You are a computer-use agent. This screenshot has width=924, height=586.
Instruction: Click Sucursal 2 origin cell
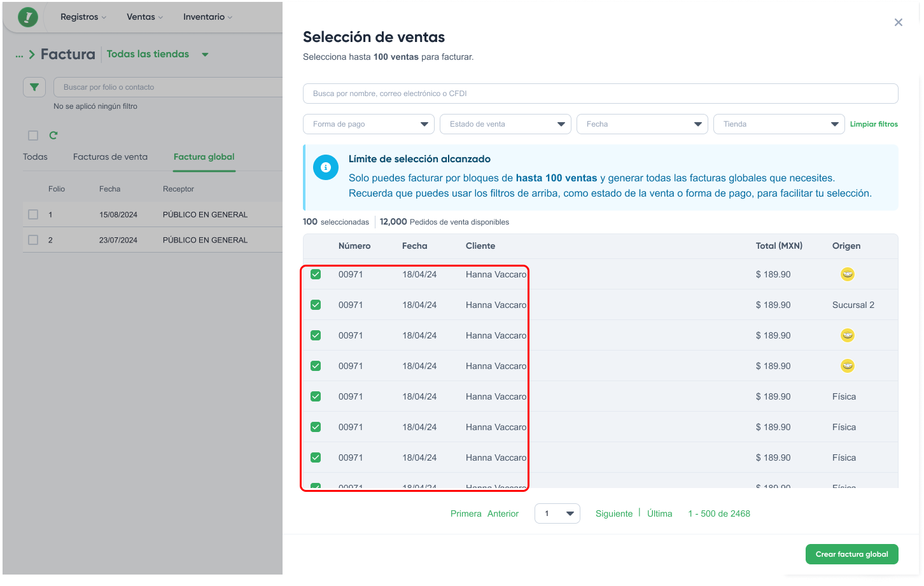click(853, 305)
